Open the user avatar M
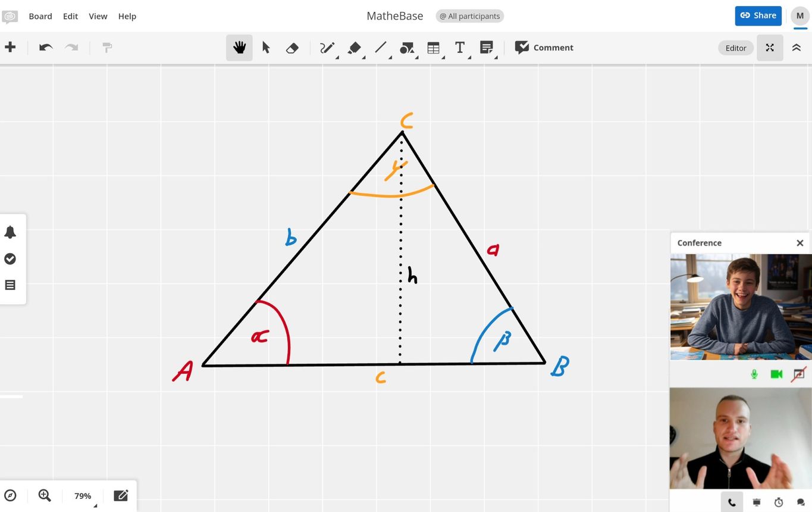 [800, 16]
